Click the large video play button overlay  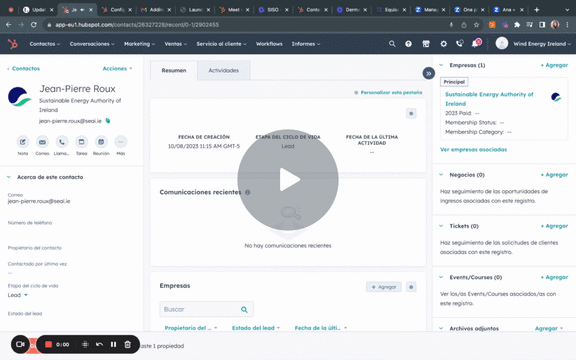(x=288, y=180)
